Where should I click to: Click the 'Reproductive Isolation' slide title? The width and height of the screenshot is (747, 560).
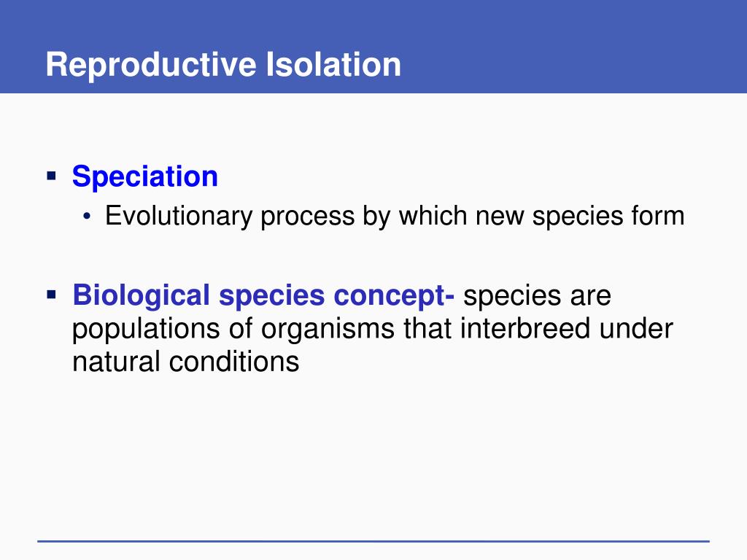pos(223,65)
